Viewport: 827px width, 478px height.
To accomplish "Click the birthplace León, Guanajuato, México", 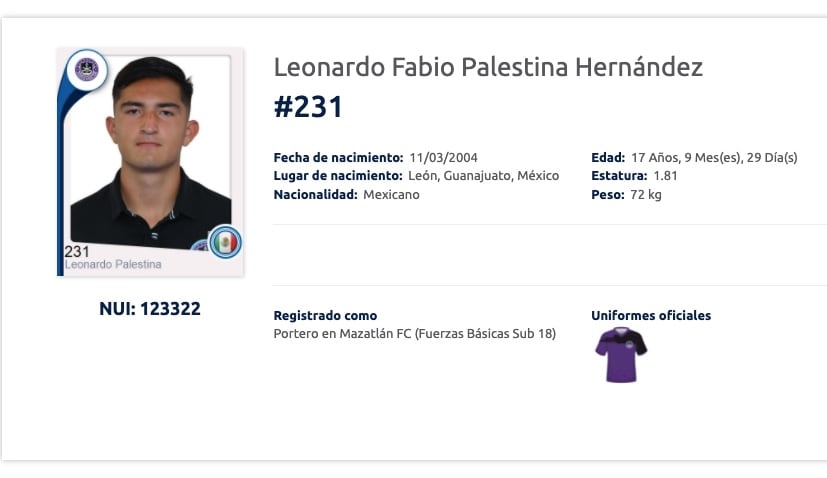I will coord(485,176).
